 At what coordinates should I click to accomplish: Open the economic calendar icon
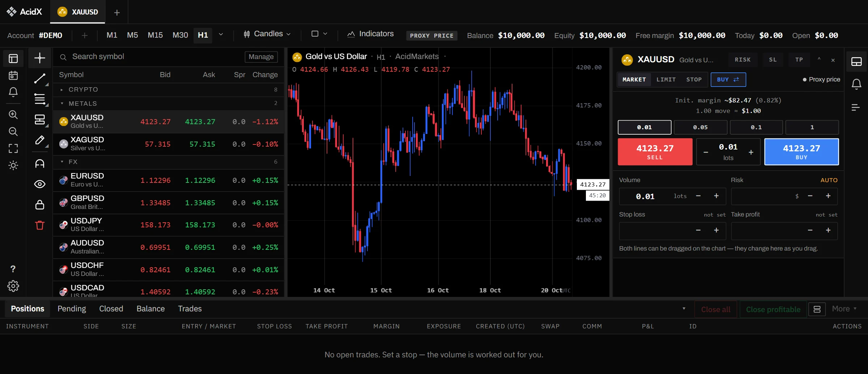13,75
